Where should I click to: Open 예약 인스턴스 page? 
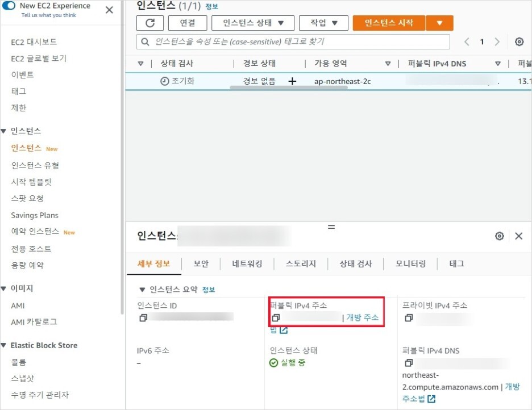[35, 232]
